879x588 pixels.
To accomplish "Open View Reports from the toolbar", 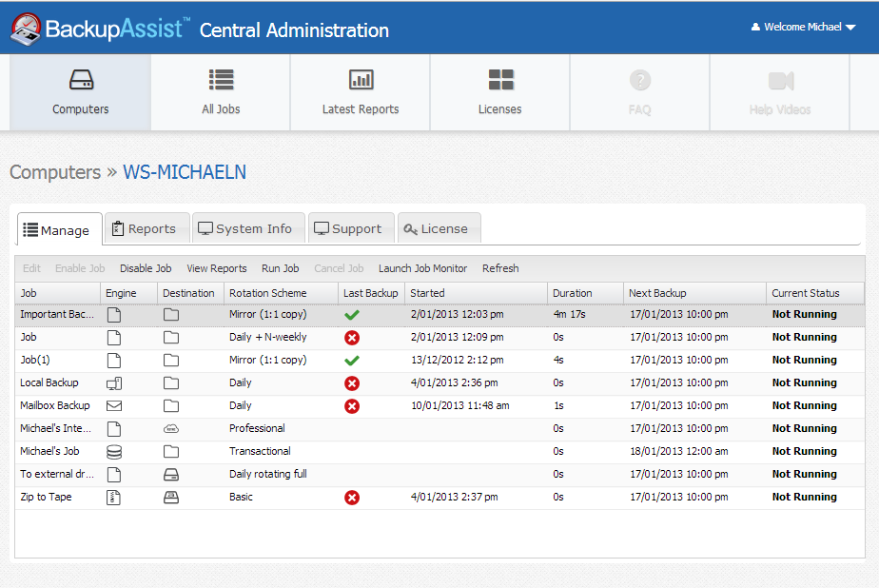I will coord(217,268).
